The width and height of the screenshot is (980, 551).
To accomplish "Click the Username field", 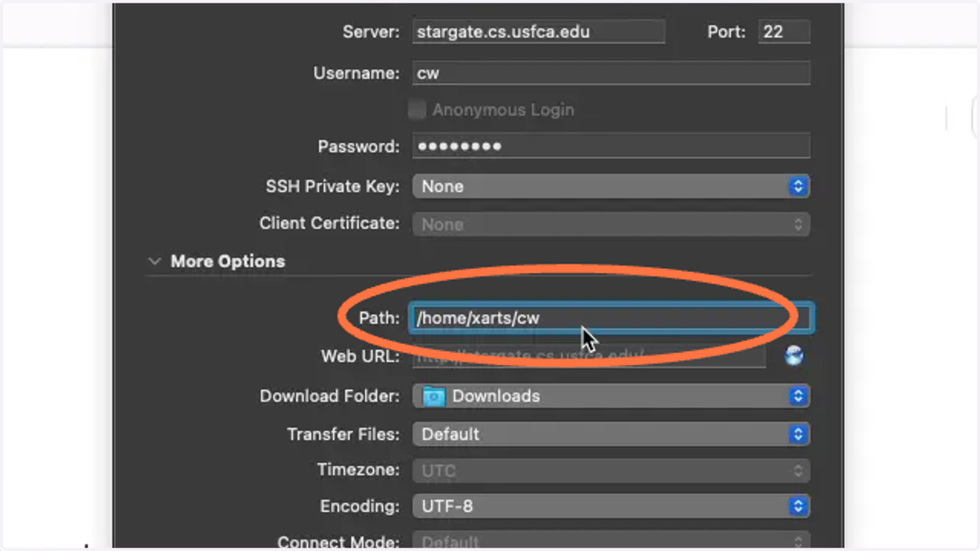I will [611, 73].
